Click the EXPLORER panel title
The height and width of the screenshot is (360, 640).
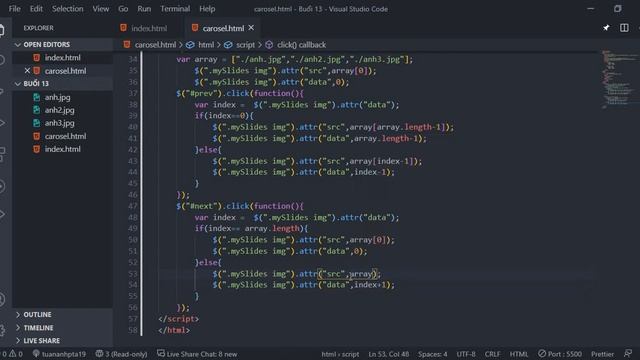[38, 28]
